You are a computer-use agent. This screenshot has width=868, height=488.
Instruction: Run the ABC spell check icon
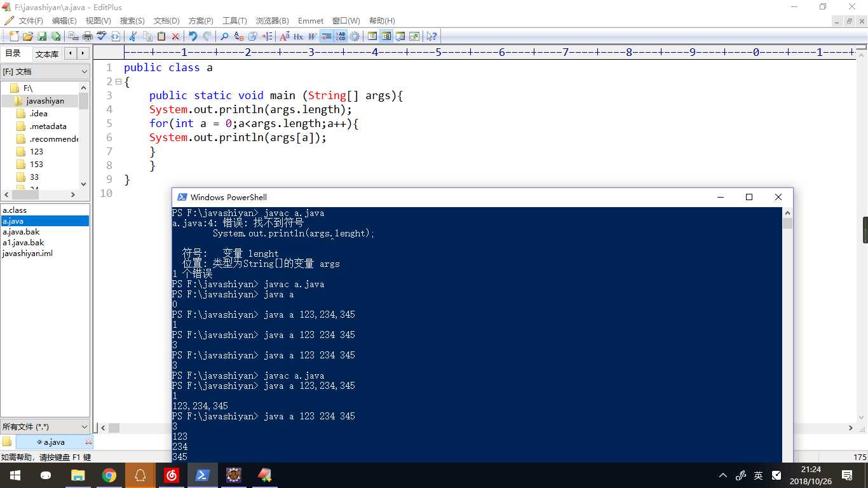(102, 36)
